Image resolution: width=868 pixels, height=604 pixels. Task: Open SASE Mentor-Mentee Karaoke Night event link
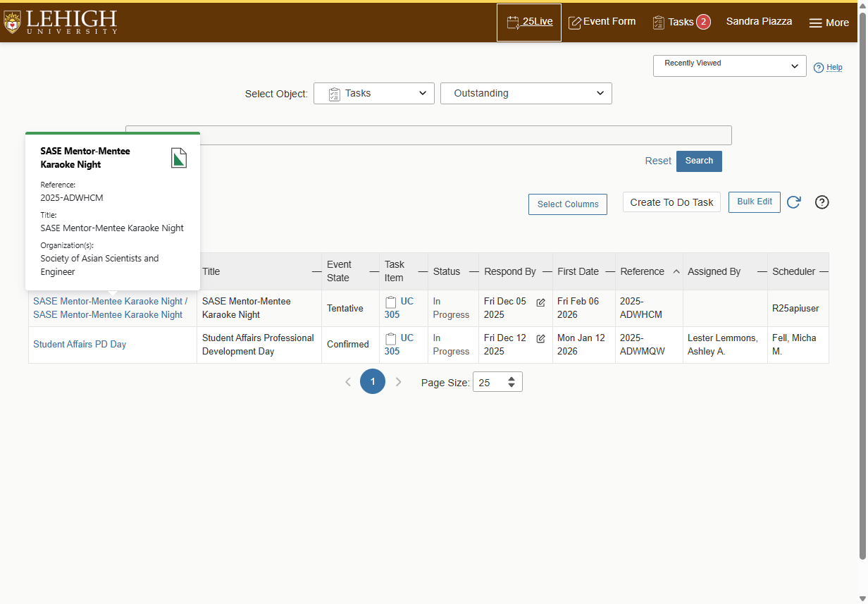tap(110, 308)
